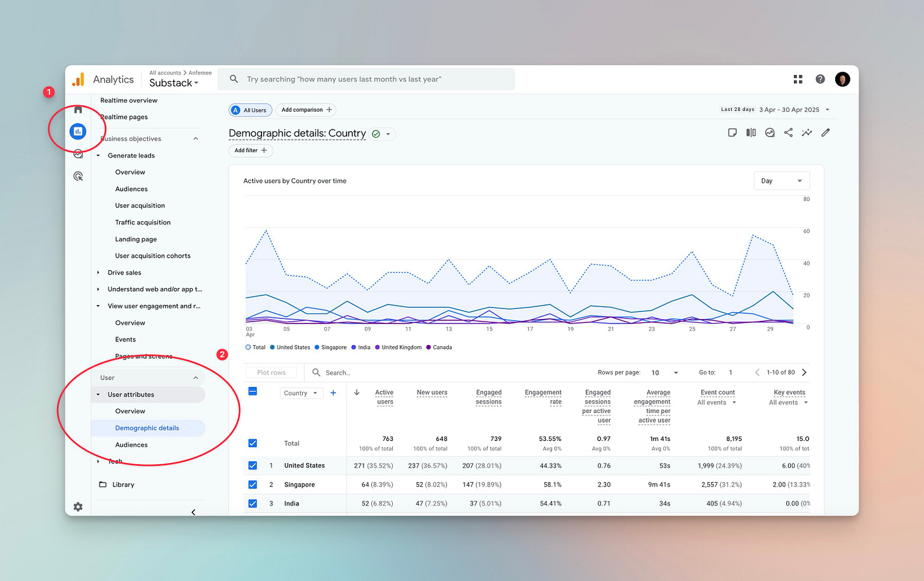Screen dimensions: 924x581
Task: Uncheck the India row checkbox
Action: (253, 504)
